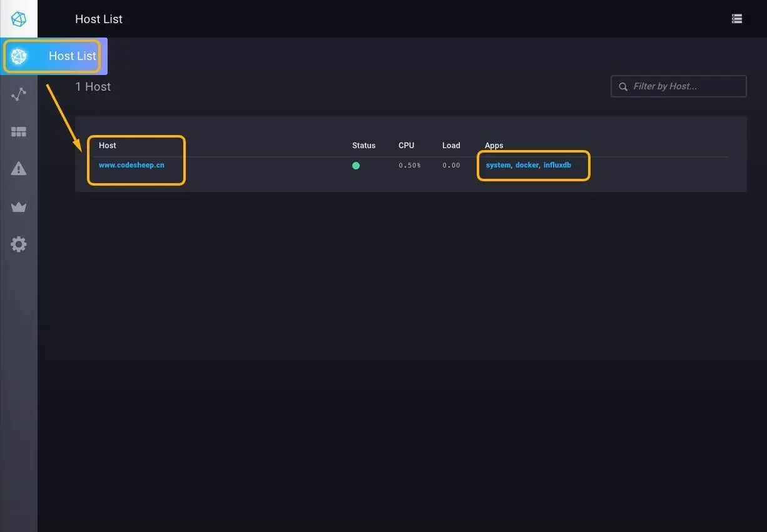Sort by the Status column header
The width and height of the screenshot is (767, 532).
363,145
